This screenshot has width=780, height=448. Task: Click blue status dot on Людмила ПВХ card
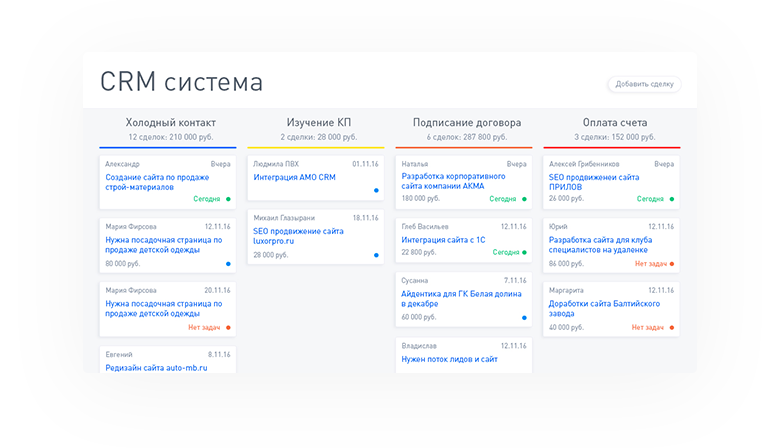click(x=376, y=190)
